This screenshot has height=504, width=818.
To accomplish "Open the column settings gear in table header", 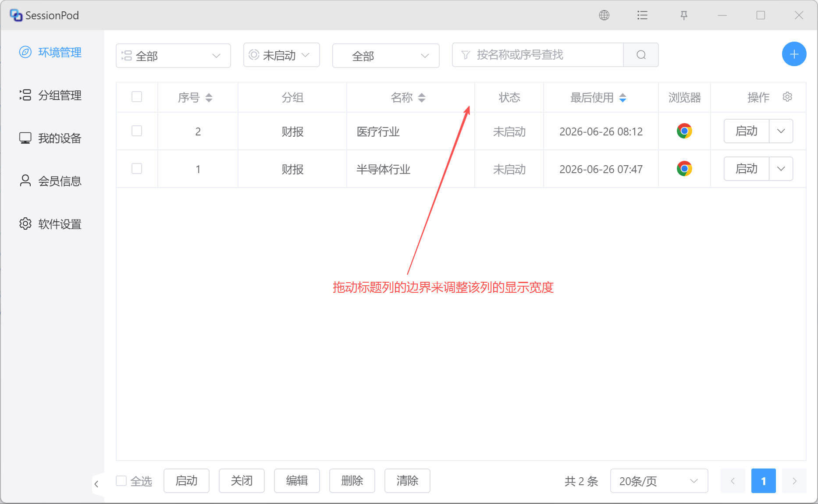I will 787,97.
